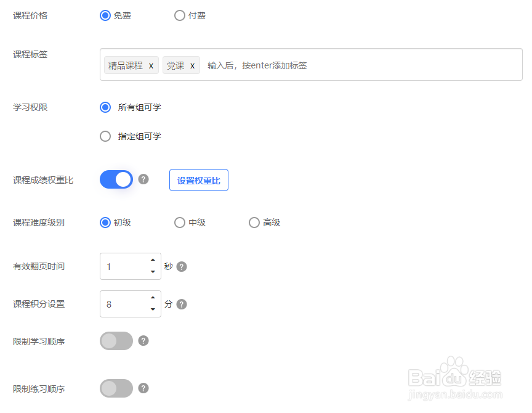The width and height of the screenshot is (532, 413).
Task: Select the 免费 pricing option
Action: click(105, 15)
